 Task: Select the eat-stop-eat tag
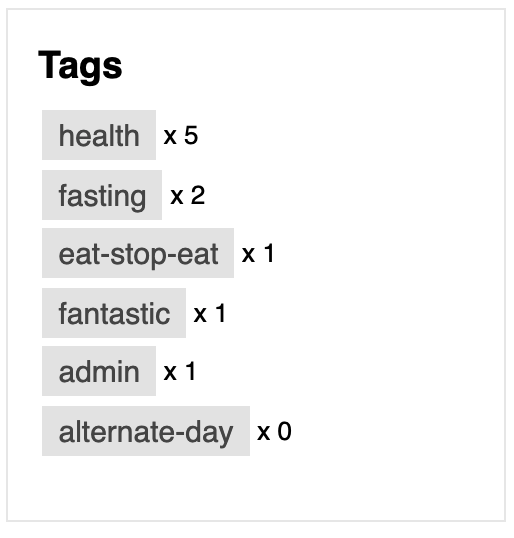pyautogui.click(x=138, y=253)
